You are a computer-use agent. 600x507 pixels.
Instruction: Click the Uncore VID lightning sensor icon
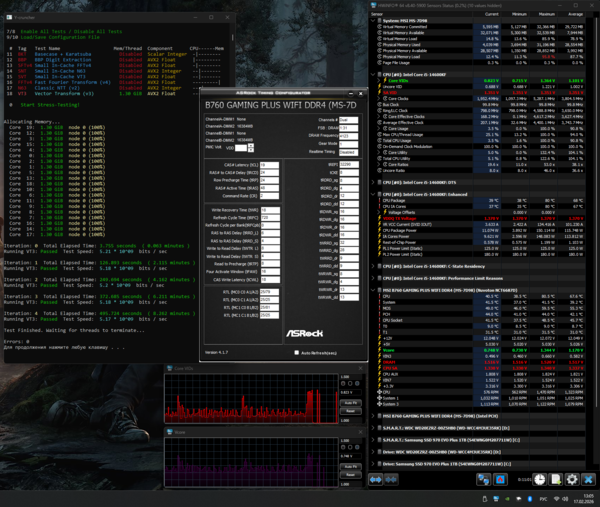coord(380,86)
